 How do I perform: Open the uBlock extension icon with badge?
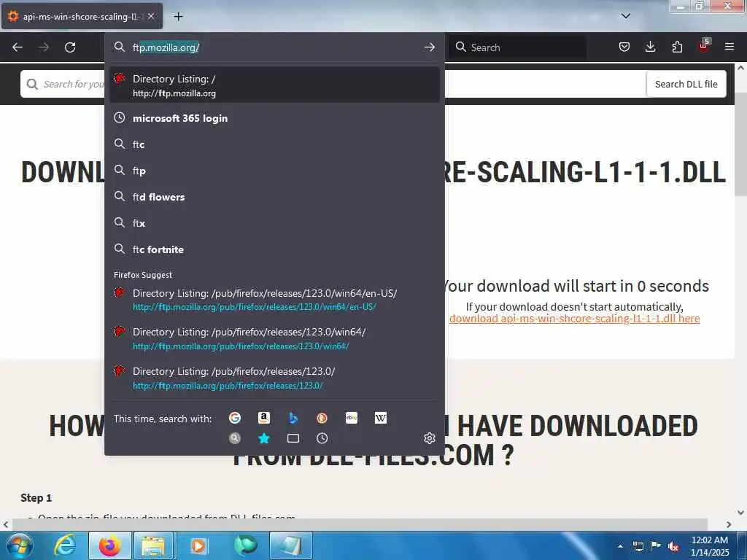point(703,46)
